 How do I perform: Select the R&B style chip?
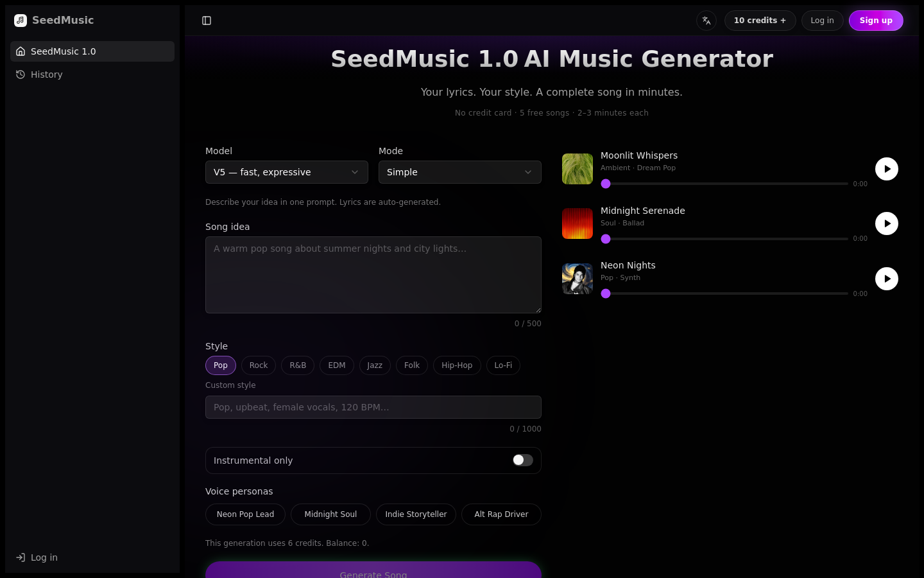pyautogui.click(x=298, y=365)
